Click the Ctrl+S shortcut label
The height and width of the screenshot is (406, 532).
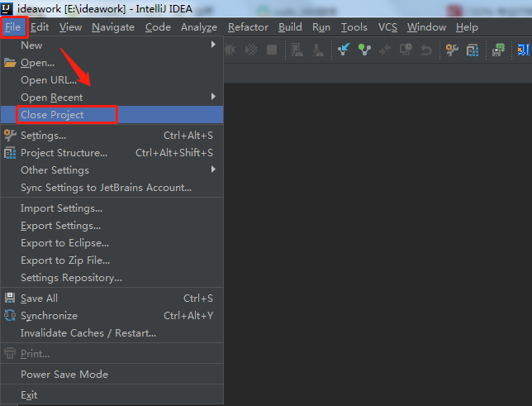click(198, 299)
